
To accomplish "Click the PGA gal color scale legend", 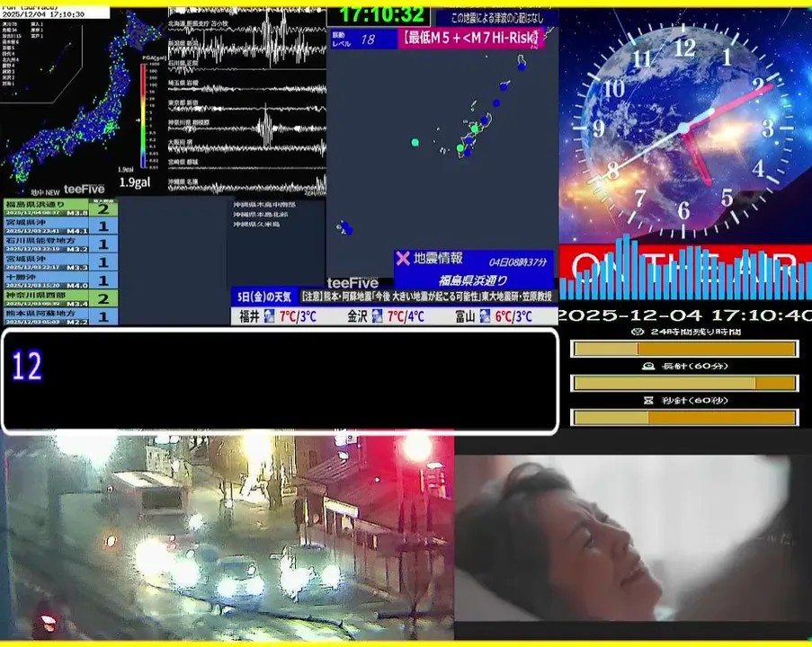I will click(144, 115).
